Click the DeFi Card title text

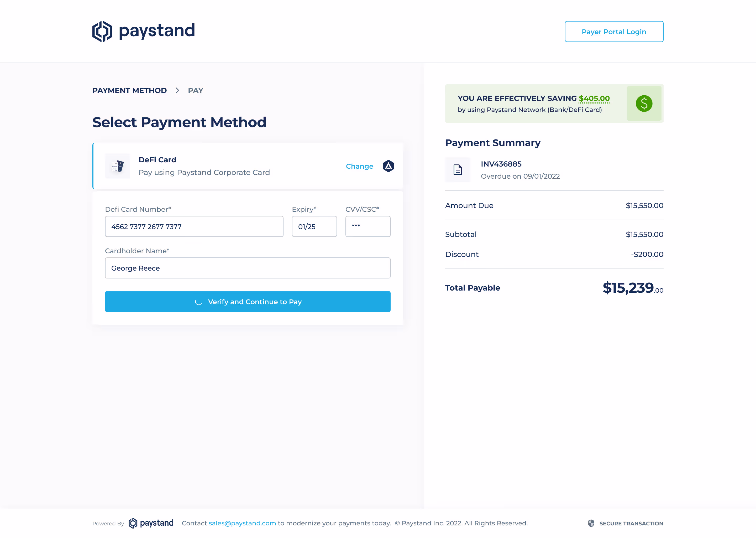tap(157, 160)
